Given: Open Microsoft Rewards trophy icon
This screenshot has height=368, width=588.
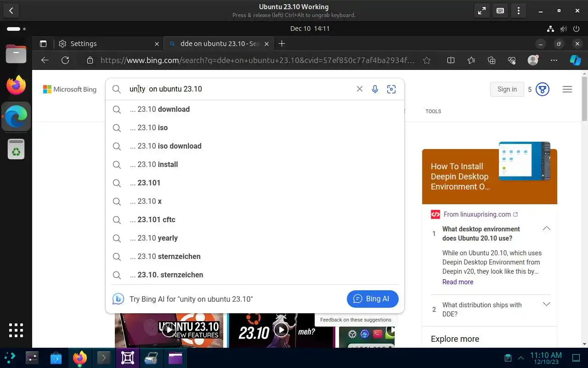Looking at the screenshot, I should click(543, 89).
